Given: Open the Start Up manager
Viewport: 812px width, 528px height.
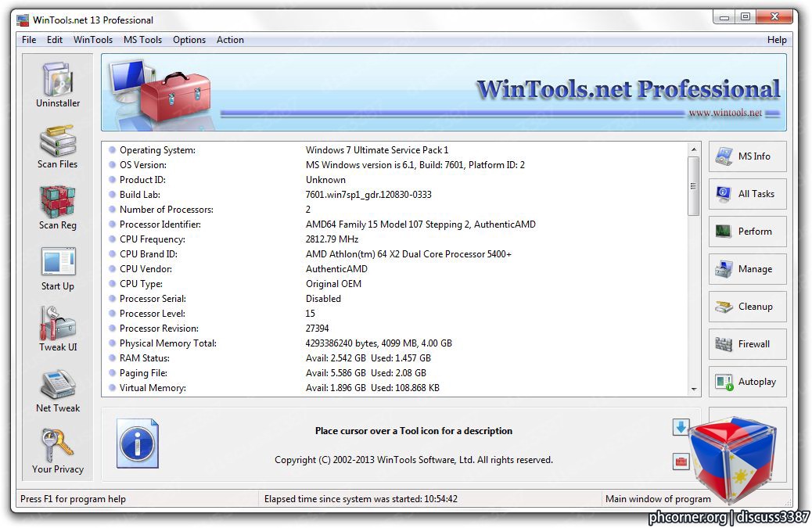Looking at the screenshot, I should 58,269.
